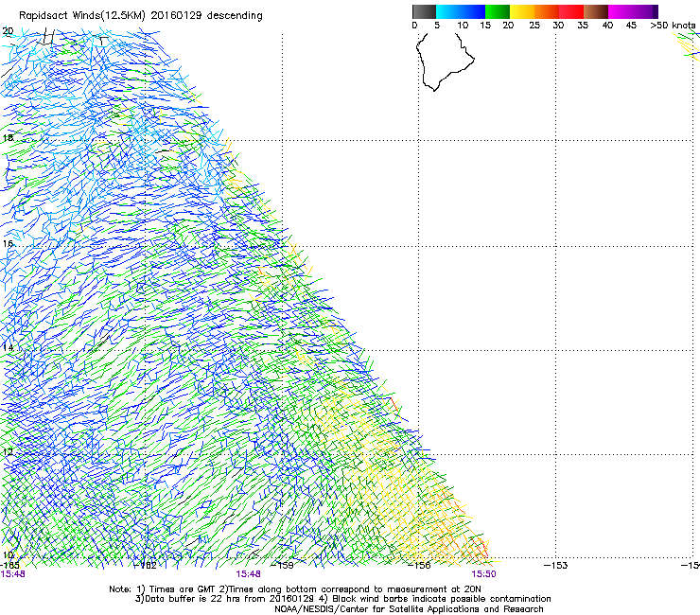This screenshot has width=700, height=615.
Task: Click the note 'Times are GMT' line
Action: [295, 589]
